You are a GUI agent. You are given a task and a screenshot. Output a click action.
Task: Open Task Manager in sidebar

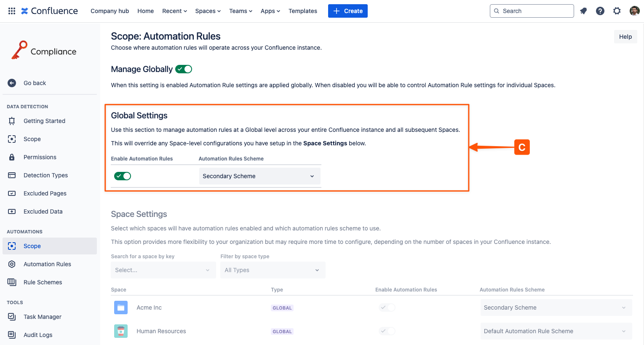coord(43,317)
